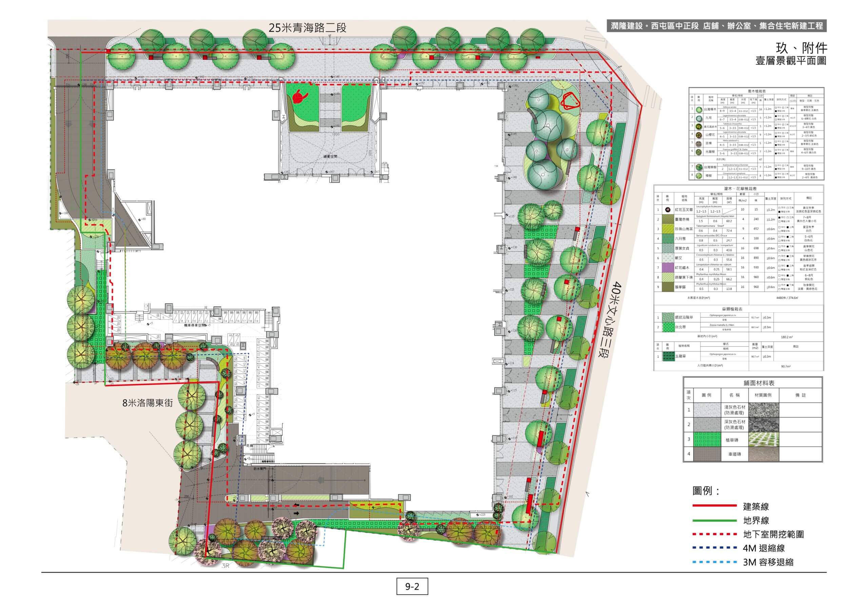Click the light blue dashed 3M line sample
The image size is (868, 614).
point(714,562)
